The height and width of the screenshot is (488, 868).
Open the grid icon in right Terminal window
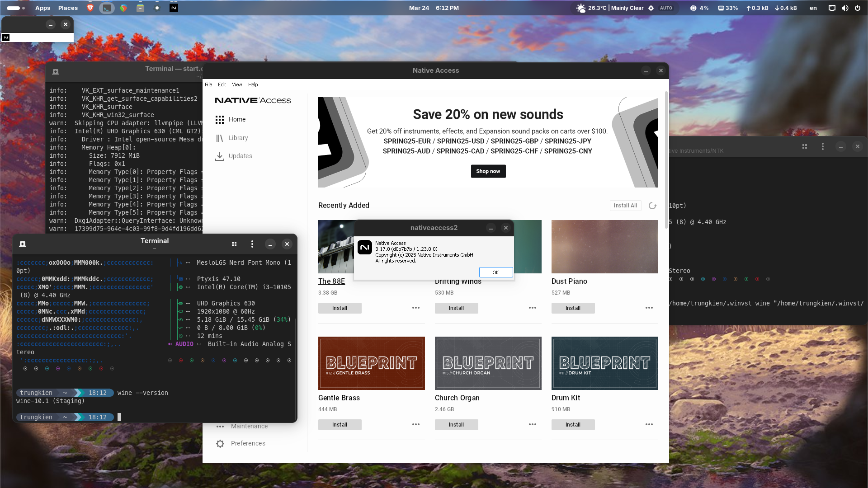(805, 146)
